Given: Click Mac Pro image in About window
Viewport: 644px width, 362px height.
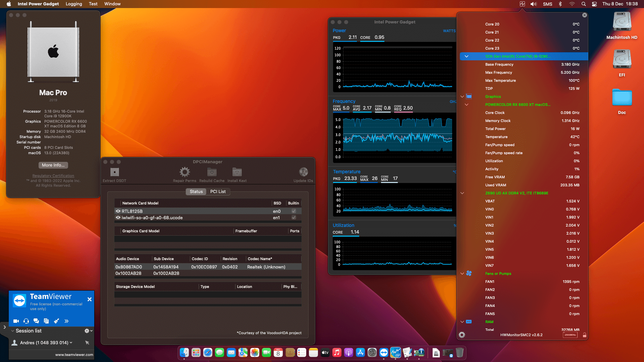Looking at the screenshot, I should click(x=53, y=52).
